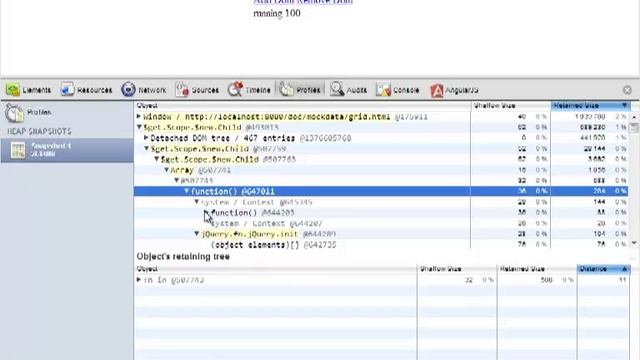The image size is (640, 360).
Task: Collapse the Array row arrow
Action: point(167,170)
